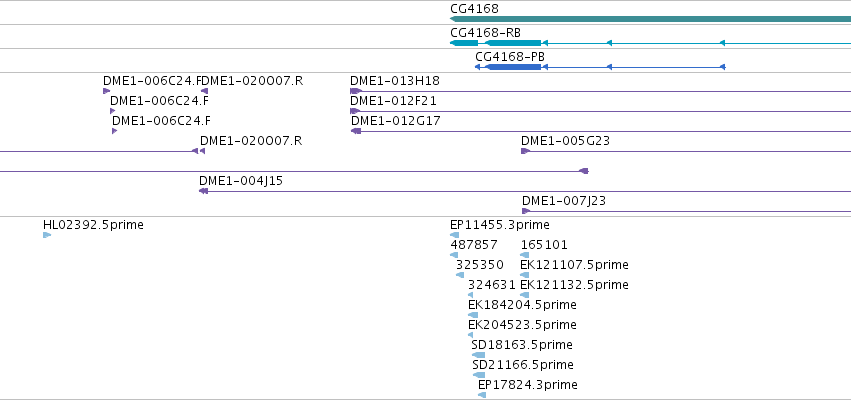Click the 165101 feature label

pos(544,245)
